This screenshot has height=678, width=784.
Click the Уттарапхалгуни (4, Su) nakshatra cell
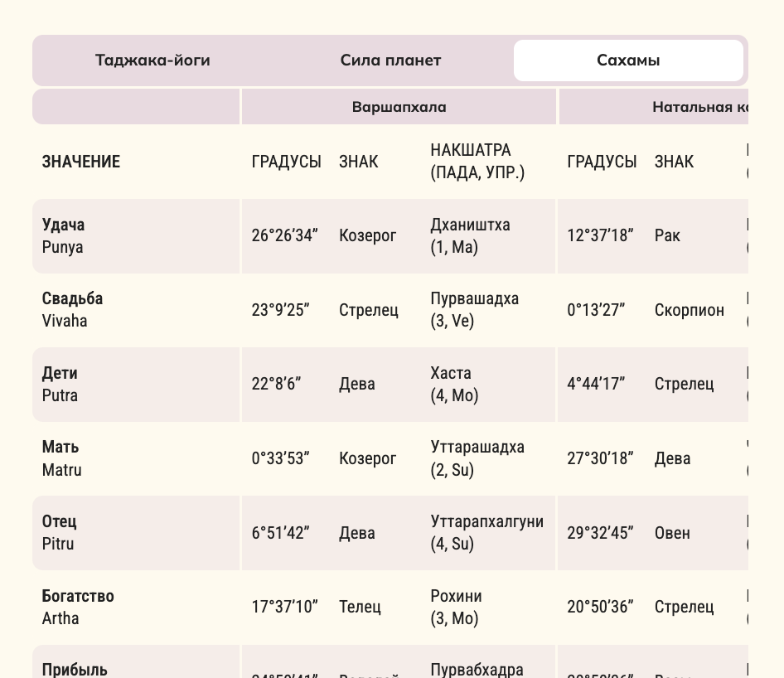[487, 532]
